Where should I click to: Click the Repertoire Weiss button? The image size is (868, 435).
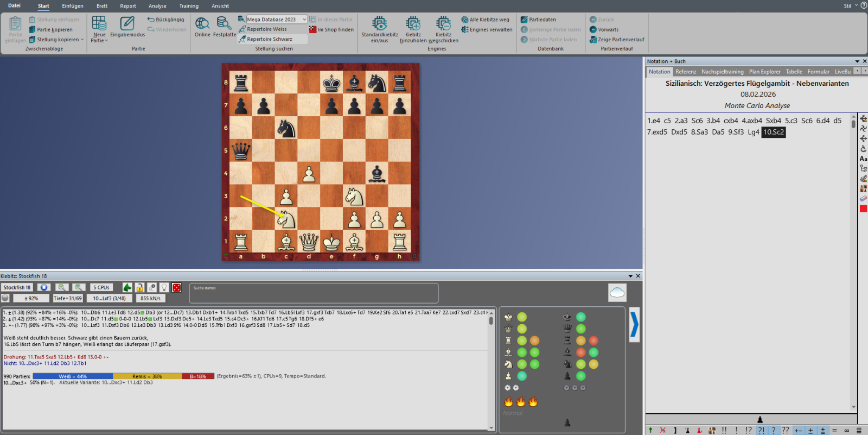266,29
